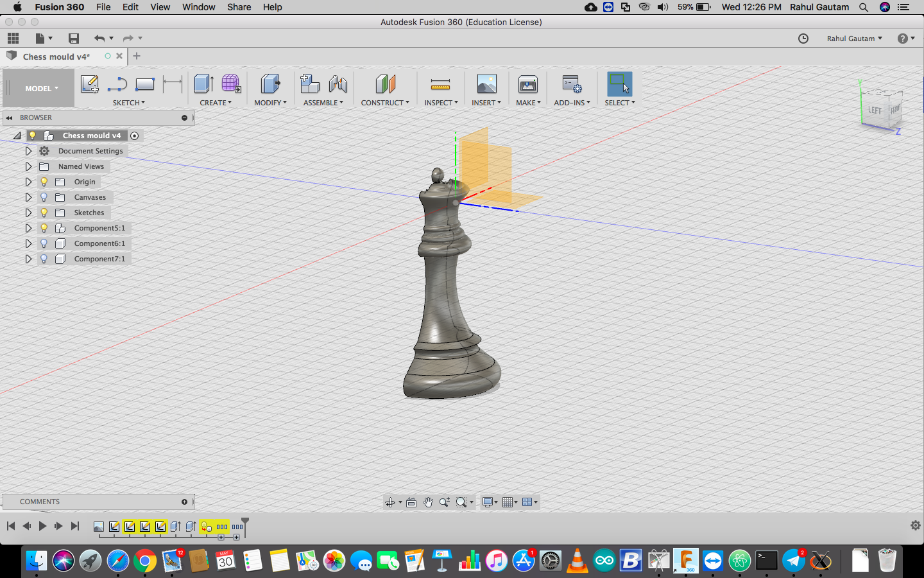
Task: Activate Chess mould v4 radio button
Action: pos(134,136)
